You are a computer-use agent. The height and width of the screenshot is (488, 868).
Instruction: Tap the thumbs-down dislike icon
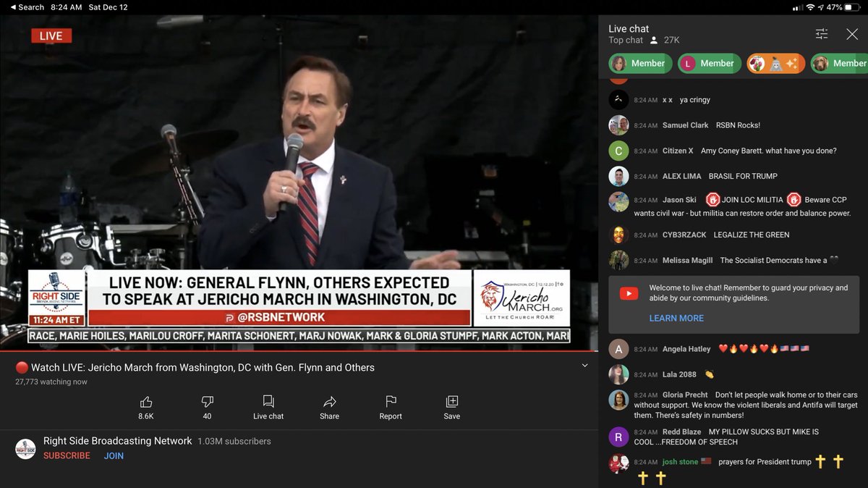click(207, 401)
